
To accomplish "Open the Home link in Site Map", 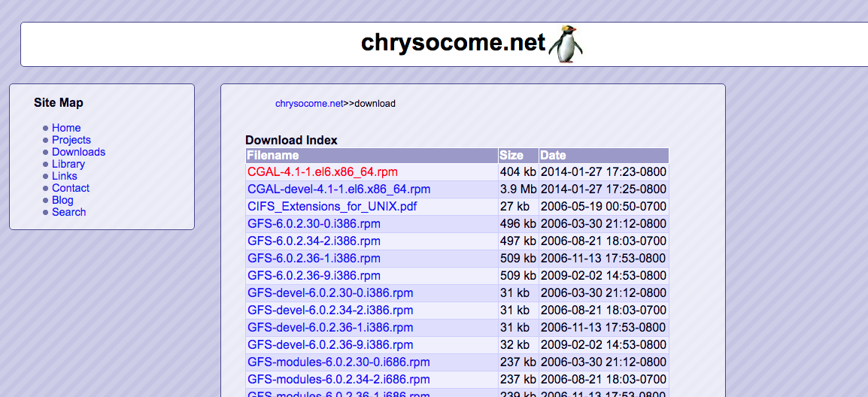I will [66, 128].
